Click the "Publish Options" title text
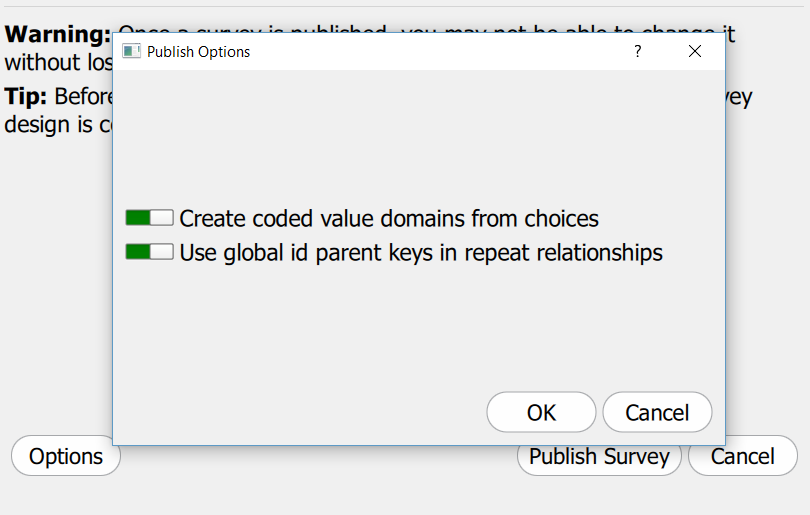The image size is (810, 515). (x=198, y=51)
